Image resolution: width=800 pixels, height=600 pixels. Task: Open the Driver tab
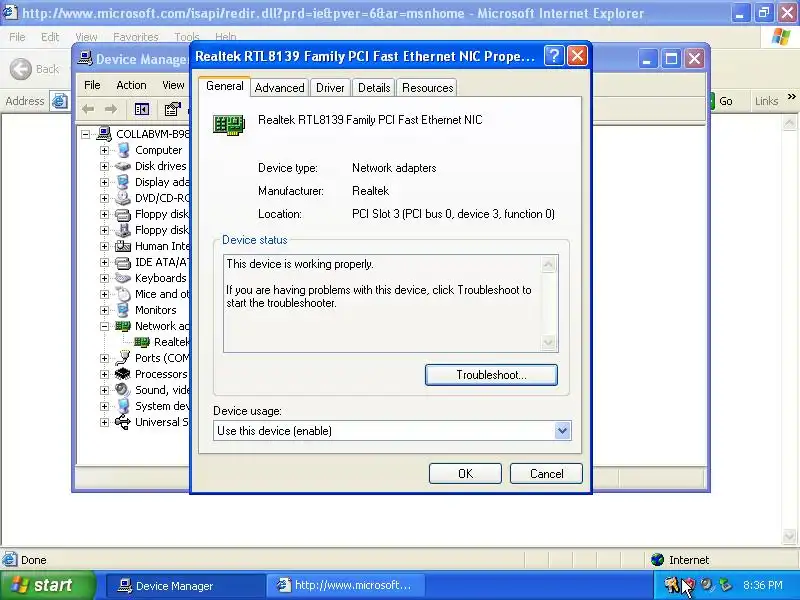330,88
